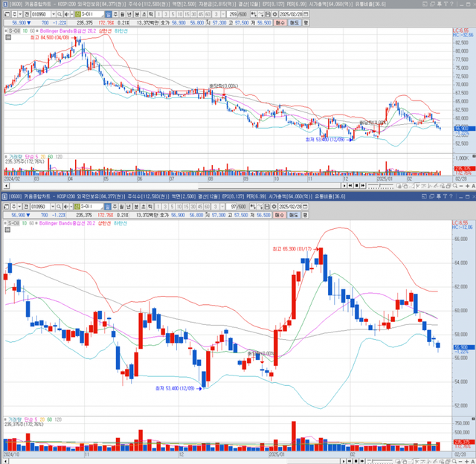The width and height of the screenshot is (476, 464).
Task: Toggle 거래량 volume legend checkbox in upper chart
Action: (x=5, y=156)
